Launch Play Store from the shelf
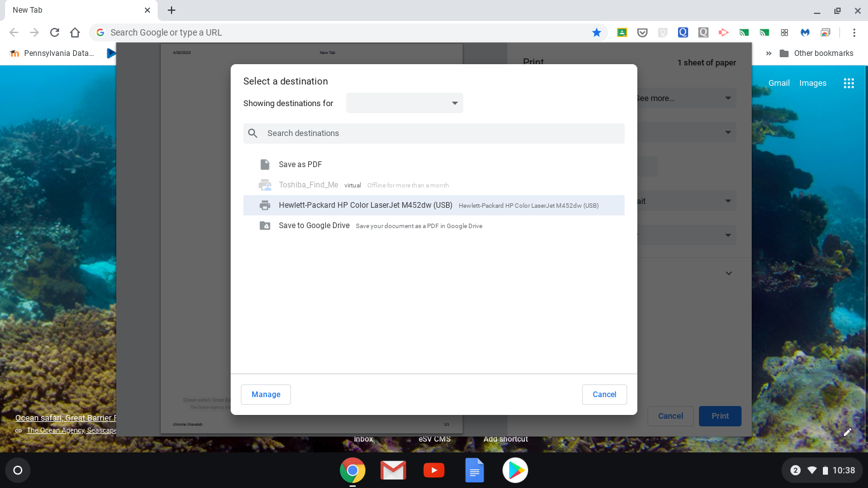 coord(515,470)
